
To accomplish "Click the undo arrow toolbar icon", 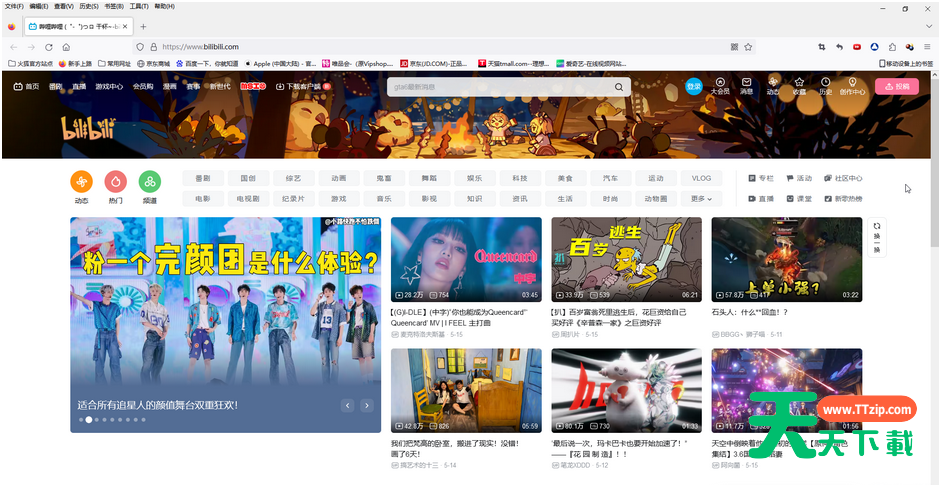I will 840,47.
